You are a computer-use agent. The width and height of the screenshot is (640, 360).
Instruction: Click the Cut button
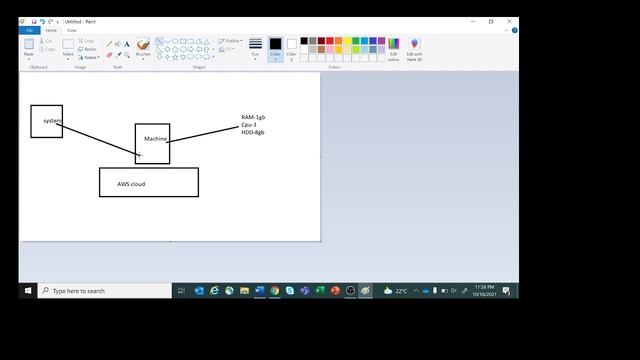(x=46, y=41)
